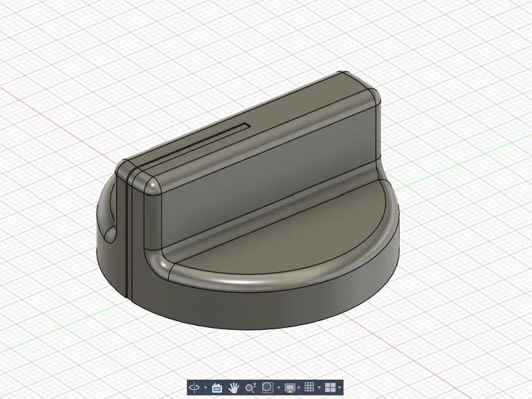Image resolution: width=532 pixels, height=399 pixels.
Task: Click the Look At camera icon
Action: click(217, 387)
